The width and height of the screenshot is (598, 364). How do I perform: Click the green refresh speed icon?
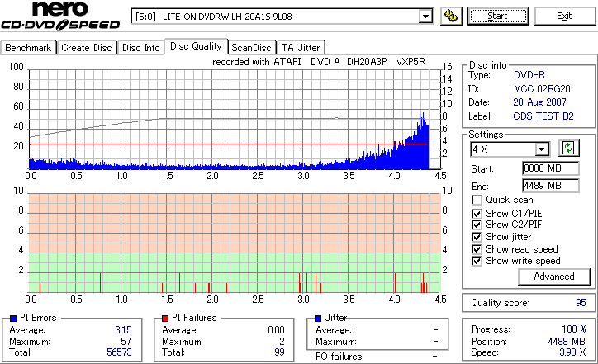click(568, 148)
